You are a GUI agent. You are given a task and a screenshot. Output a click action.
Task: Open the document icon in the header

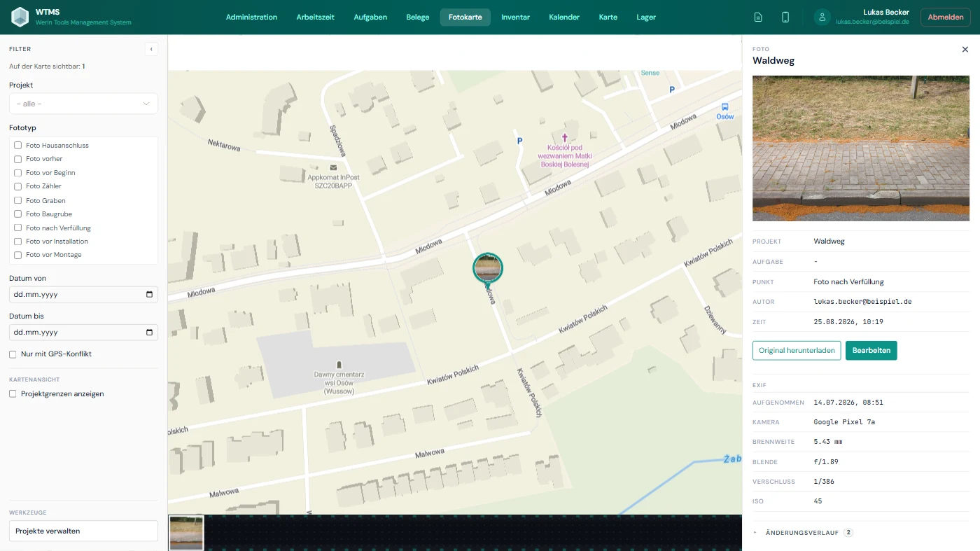click(x=758, y=18)
